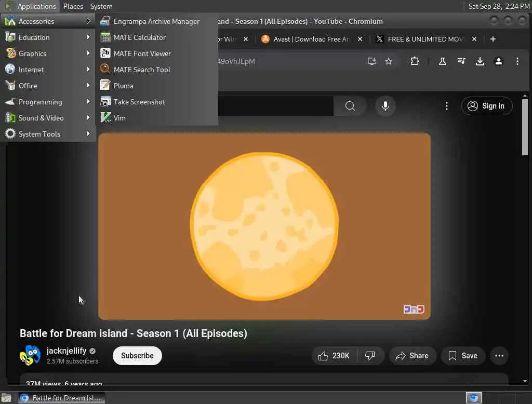Open MATE Font Viewer
Screen dimensions: 532x404
[156, 53]
